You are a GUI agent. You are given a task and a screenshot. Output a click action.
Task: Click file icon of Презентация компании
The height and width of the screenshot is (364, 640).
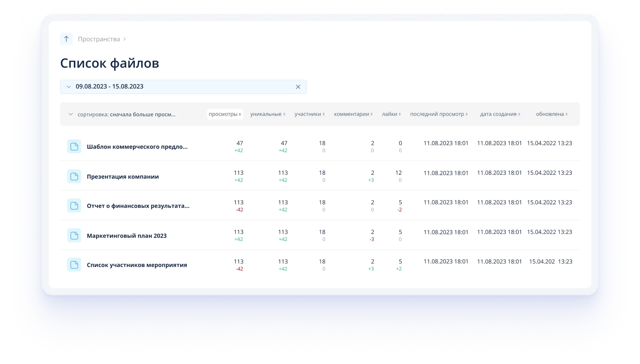tap(74, 176)
